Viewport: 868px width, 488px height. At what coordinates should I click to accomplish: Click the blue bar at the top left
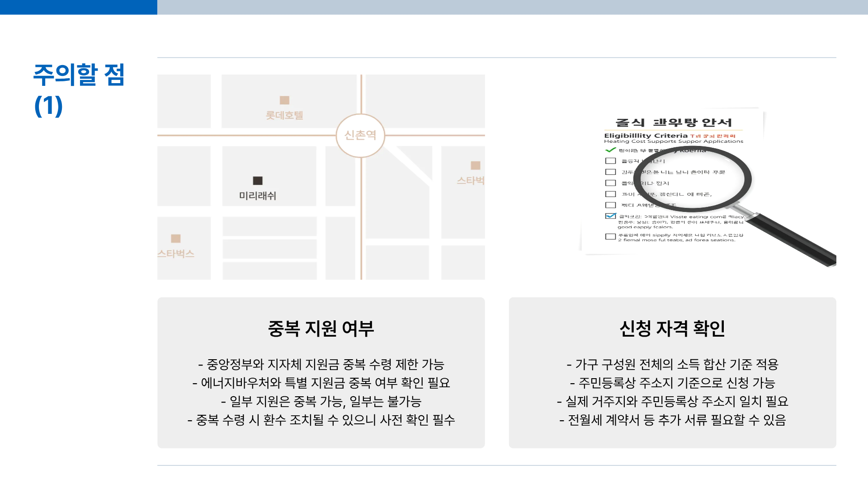click(78, 7)
